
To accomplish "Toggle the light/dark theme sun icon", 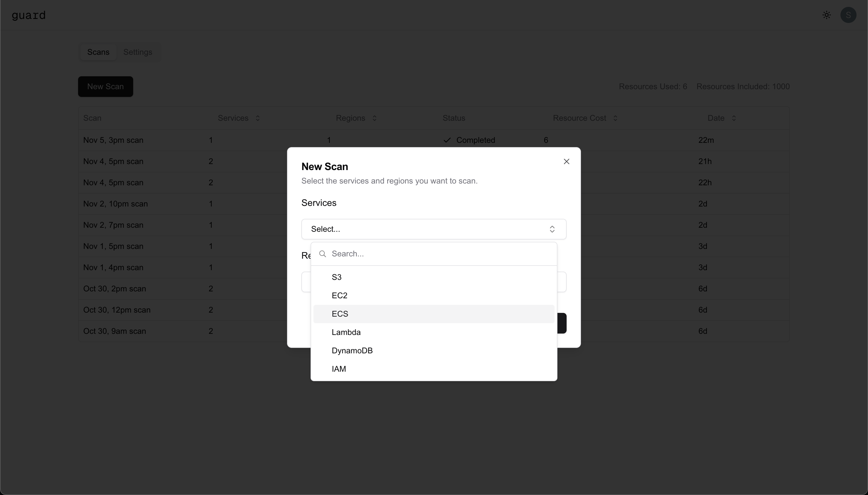I will click(x=826, y=15).
